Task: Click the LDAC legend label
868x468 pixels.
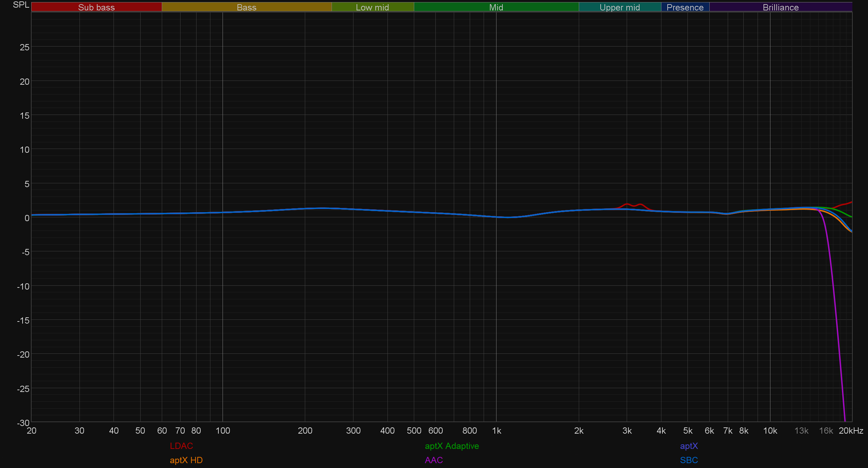Action: (x=181, y=446)
